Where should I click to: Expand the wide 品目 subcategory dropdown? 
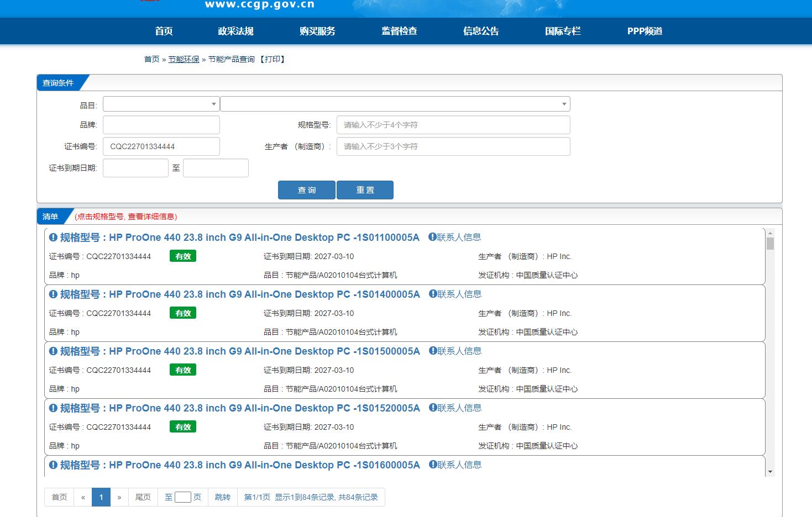pyautogui.click(x=395, y=104)
